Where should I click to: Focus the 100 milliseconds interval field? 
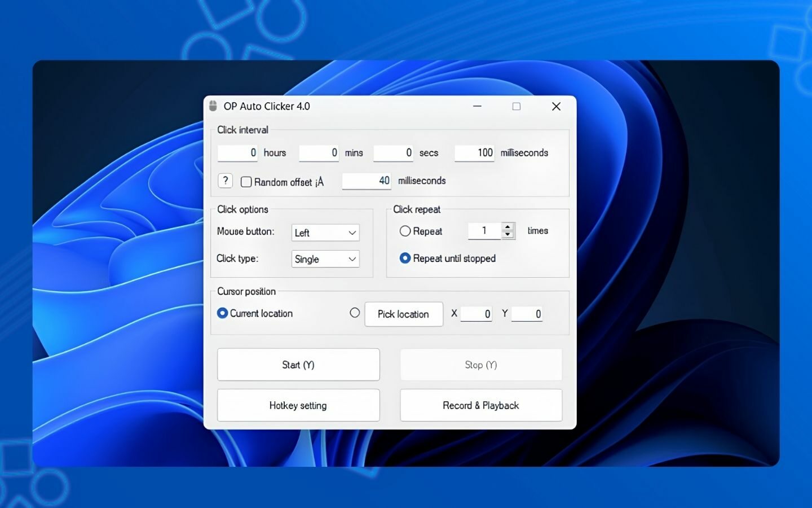(x=474, y=153)
